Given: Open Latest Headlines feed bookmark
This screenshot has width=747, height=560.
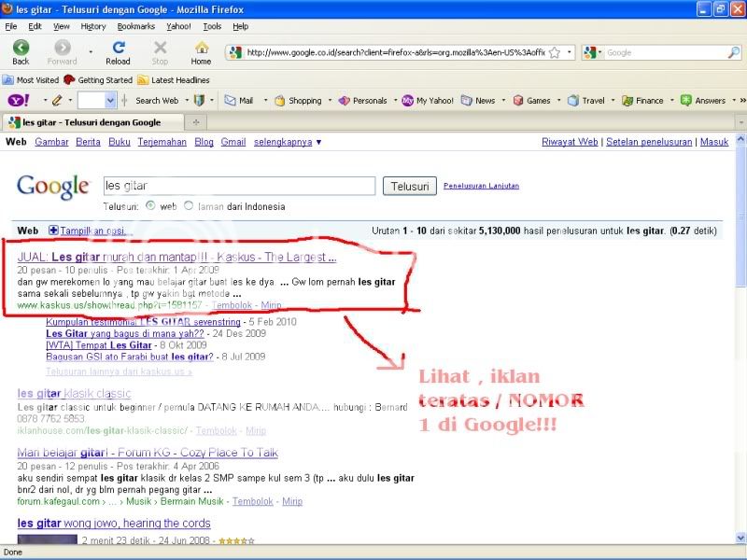Looking at the screenshot, I should pyautogui.click(x=174, y=80).
